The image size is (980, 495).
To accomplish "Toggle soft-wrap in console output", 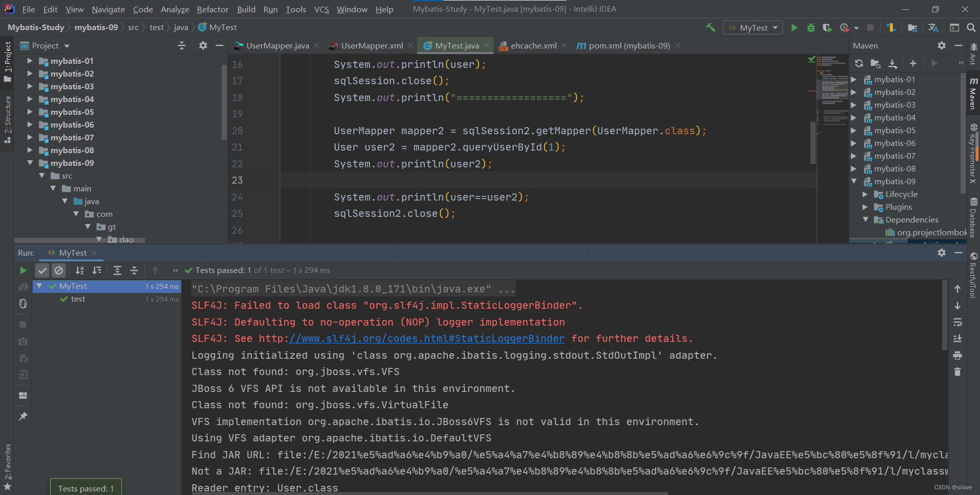I will coord(958,322).
